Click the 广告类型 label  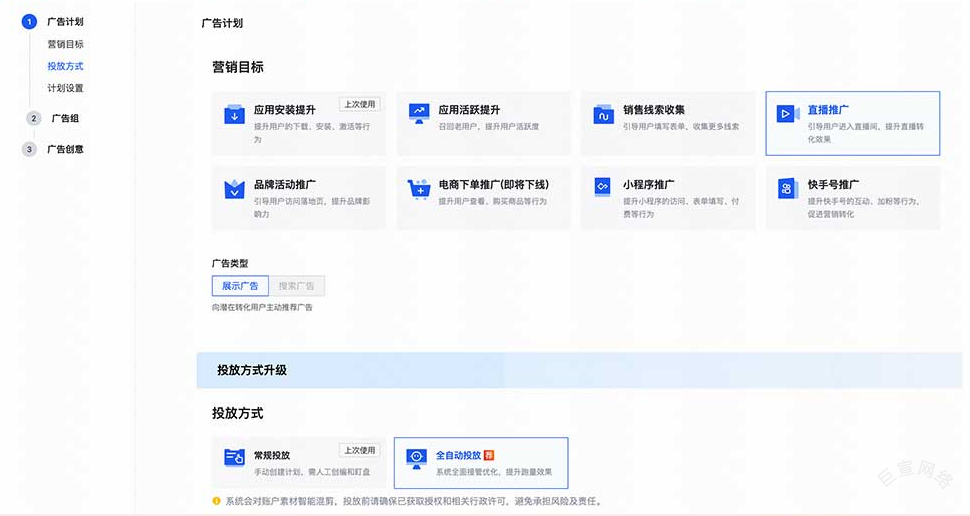click(230, 263)
